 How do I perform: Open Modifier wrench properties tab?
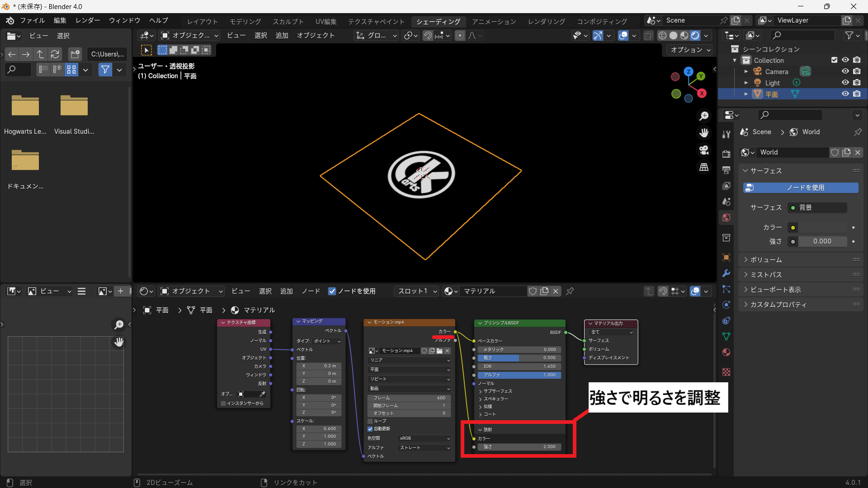pyautogui.click(x=726, y=273)
